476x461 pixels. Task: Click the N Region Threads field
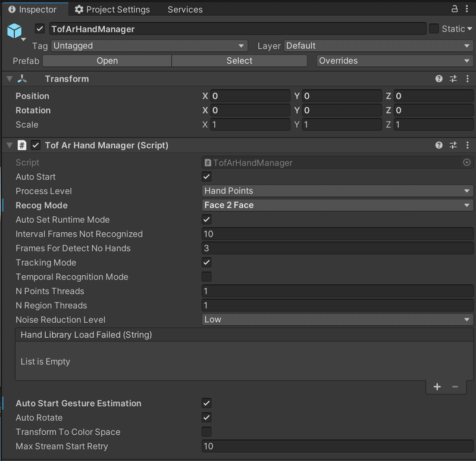coord(337,305)
